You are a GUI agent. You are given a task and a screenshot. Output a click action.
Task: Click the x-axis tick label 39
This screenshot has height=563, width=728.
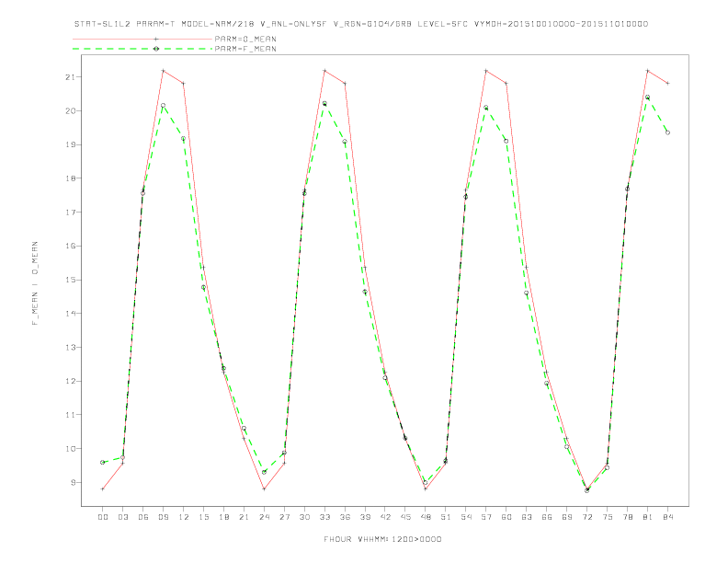pyautogui.click(x=365, y=517)
